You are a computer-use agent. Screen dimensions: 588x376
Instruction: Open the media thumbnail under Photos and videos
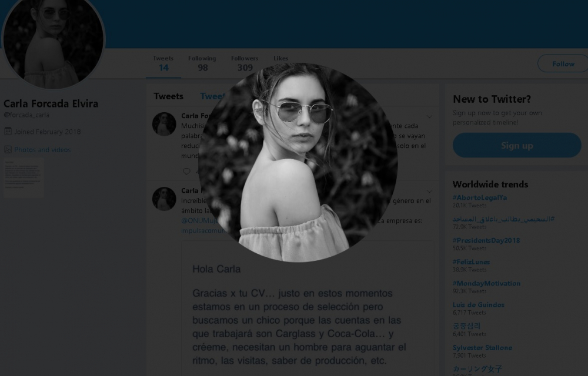[24, 177]
